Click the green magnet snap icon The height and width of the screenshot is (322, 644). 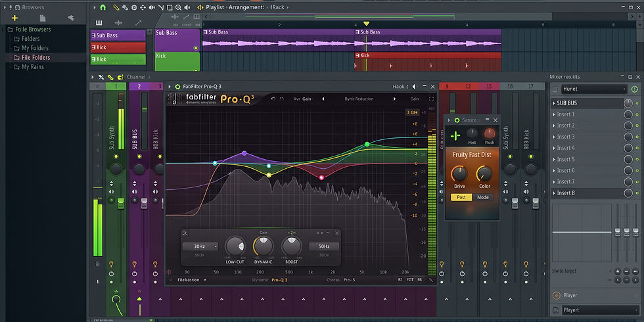pos(103,7)
